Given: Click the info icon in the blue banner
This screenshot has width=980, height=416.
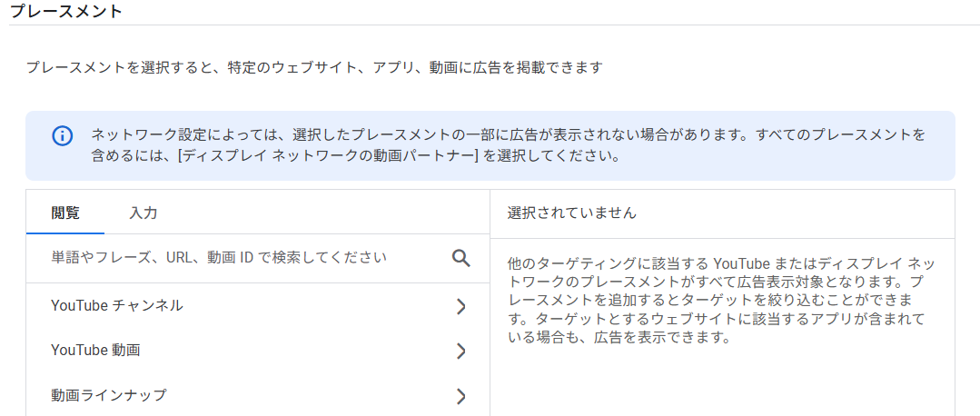Looking at the screenshot, I should [x=62, y=136].
